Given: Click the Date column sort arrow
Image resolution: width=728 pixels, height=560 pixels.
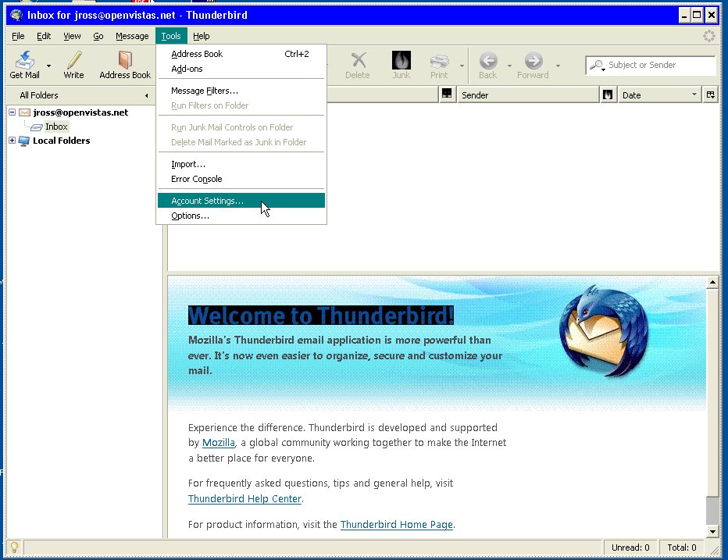Looking at the screenshot, I should pyautogui.click(x=694, y=95).
